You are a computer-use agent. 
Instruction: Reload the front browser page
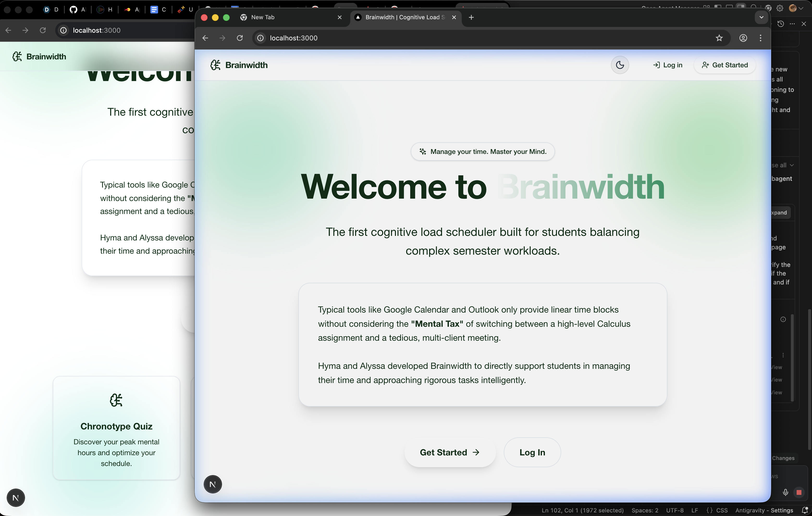tap(240, 38)
